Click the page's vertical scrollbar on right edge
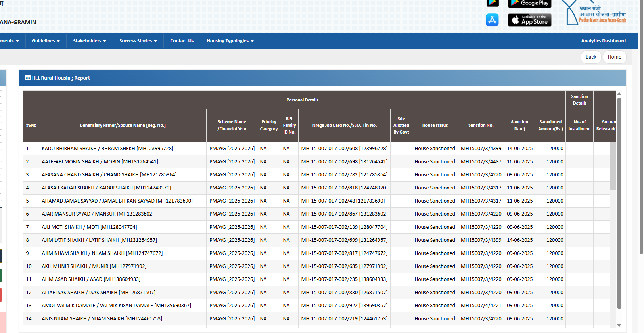Viewport: 644px width, 333px height. pos(641,127)
